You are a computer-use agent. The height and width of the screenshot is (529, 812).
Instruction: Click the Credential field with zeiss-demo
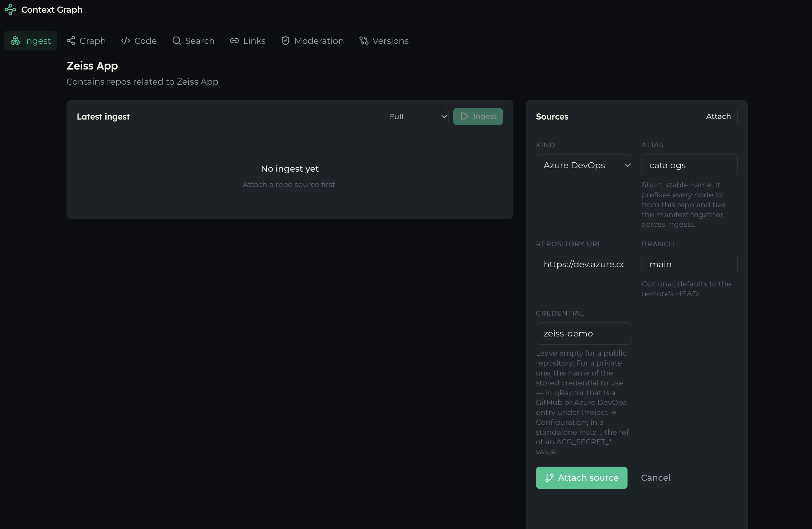tap(584, 333)
